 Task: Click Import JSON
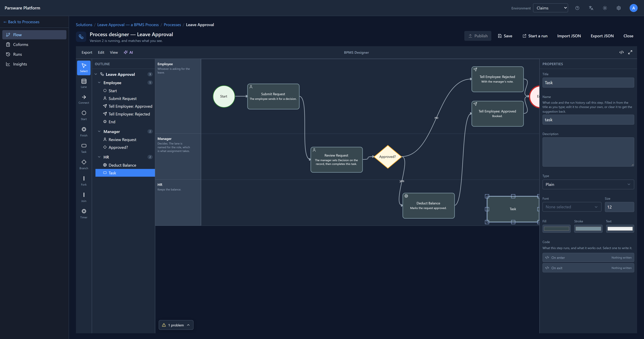click(x=569, y=36)
